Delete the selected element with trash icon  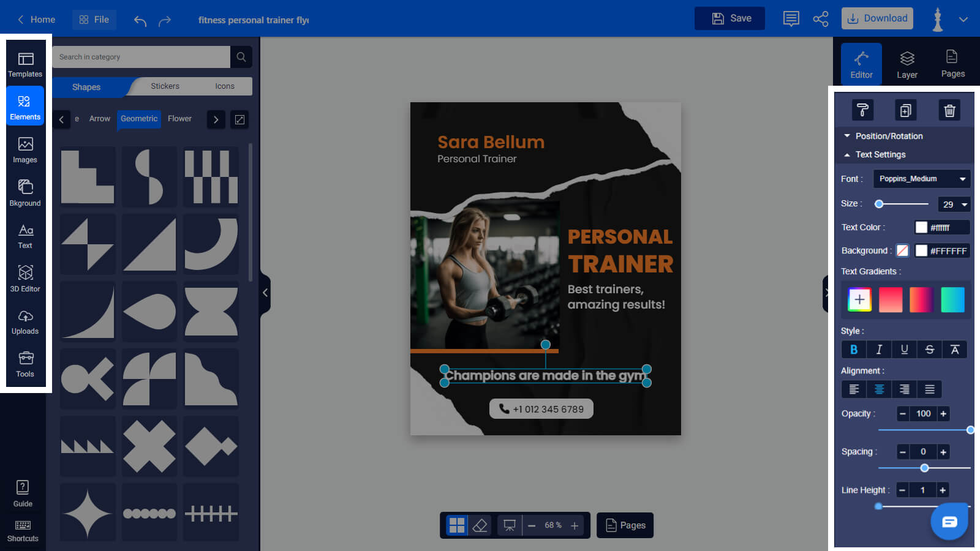point(950,110)
